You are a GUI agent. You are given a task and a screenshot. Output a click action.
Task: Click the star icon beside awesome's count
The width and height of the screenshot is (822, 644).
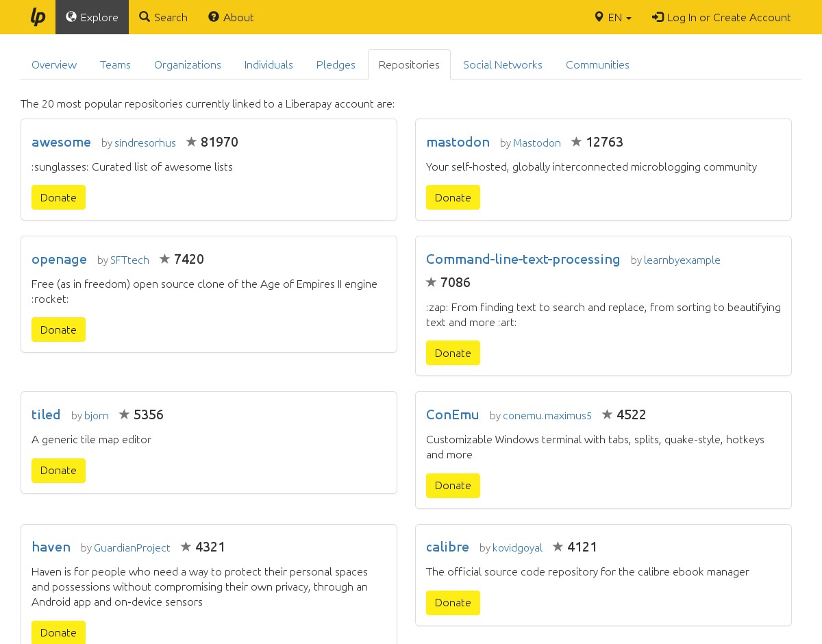pos(192,142)
